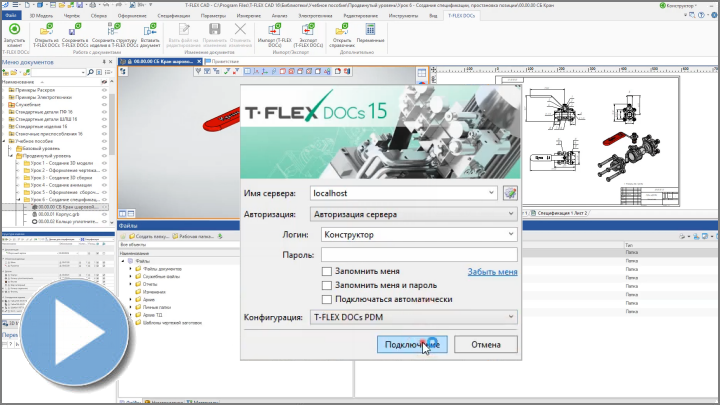Click the help question mark icon at top right

click(701, 15)
